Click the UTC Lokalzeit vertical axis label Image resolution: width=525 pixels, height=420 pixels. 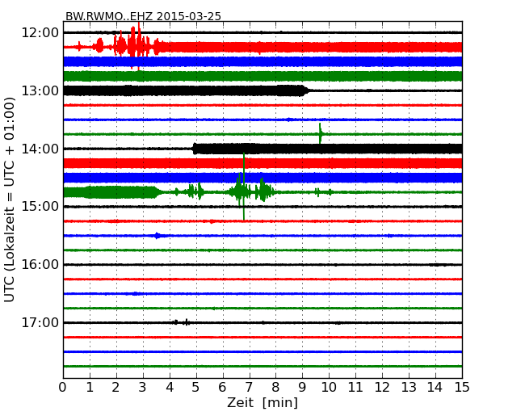pyautogui.click(x=10, y=199)
